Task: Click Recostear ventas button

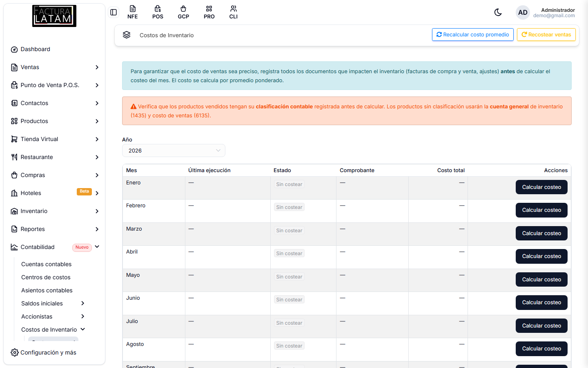Action: tap(546, 35)
